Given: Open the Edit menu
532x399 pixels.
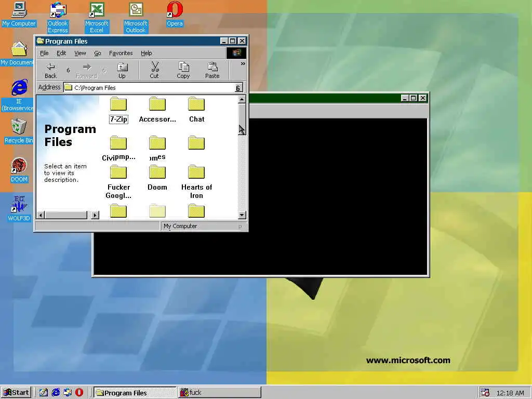Looking at the screenshot, I should click(61, 53).
